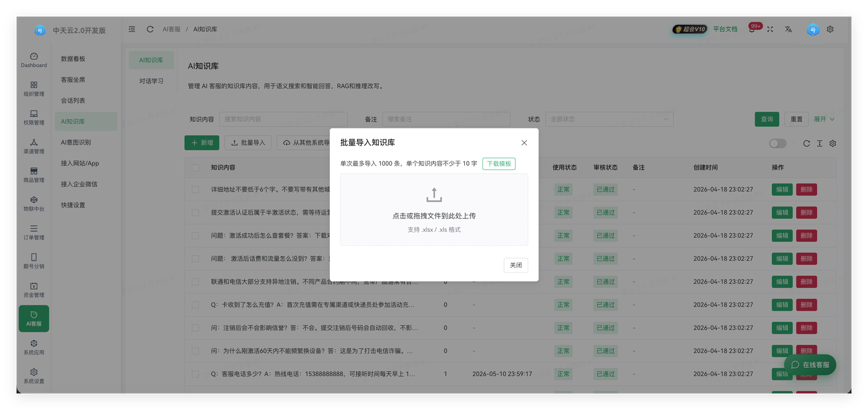
Task: Open the user avatar menu
Action: point(813,29)
